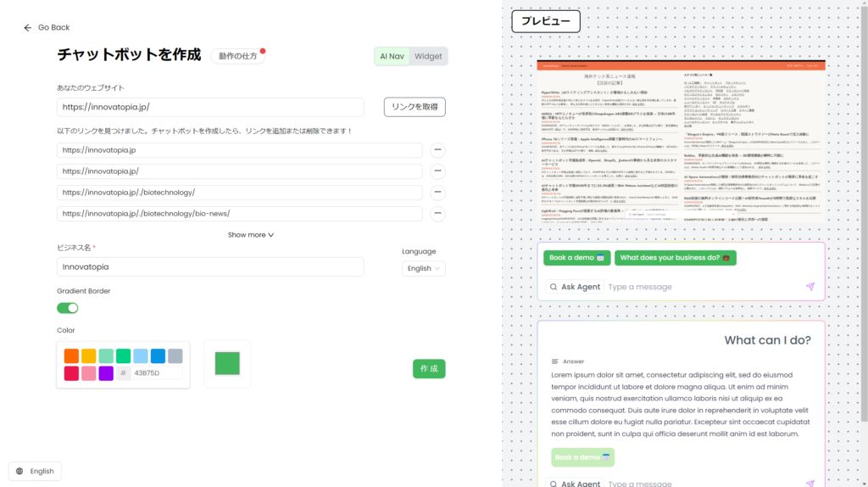Viewport: 868px width, 487px height.
Task: Toggle the Gradient Border switch
Action: [x=68, y=308]
